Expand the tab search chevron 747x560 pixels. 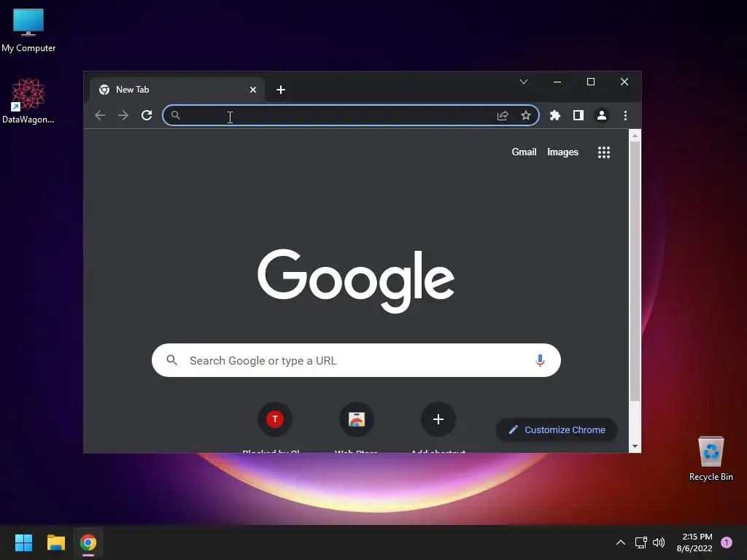[524, 82]
